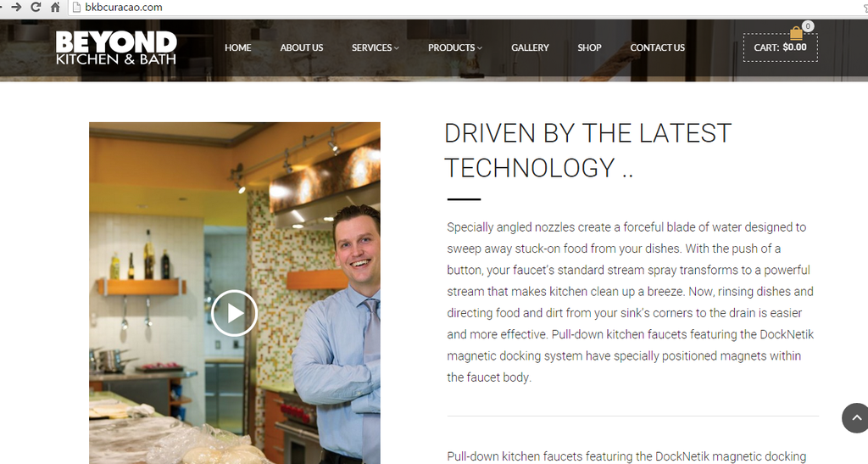Open the Cart: $0.00 box
This screenshot has width=868, height=464.
click(780, 48)
